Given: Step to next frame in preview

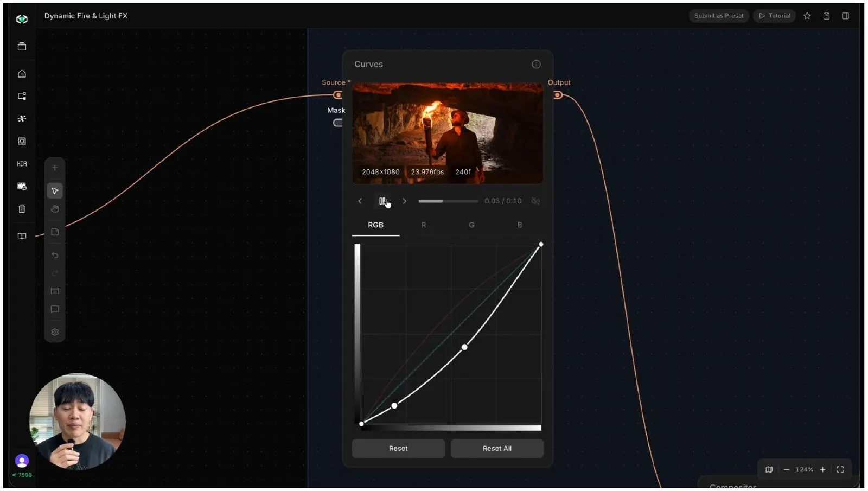Looking at the screenshot, I should coord(404,201).
